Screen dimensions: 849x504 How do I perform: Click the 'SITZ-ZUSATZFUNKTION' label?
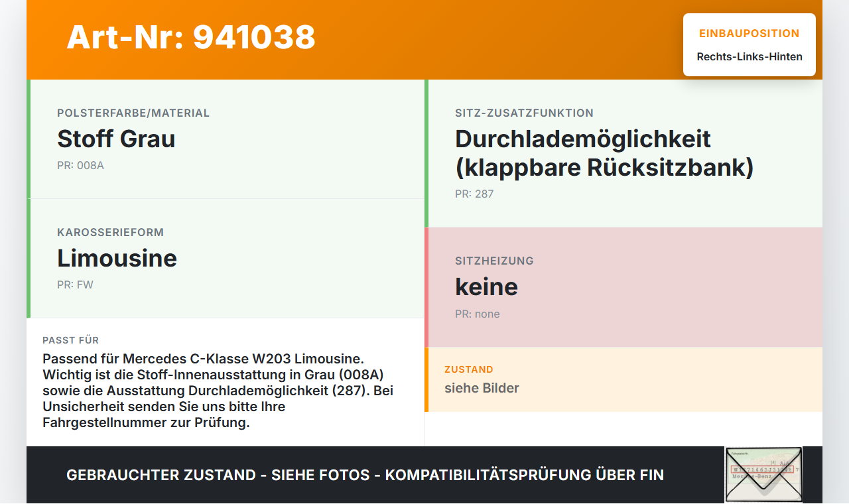click(524, 113)
